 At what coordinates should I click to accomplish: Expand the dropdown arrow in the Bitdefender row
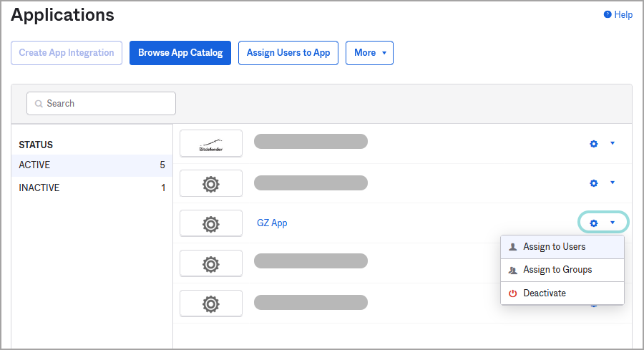(x=613, y=143)
